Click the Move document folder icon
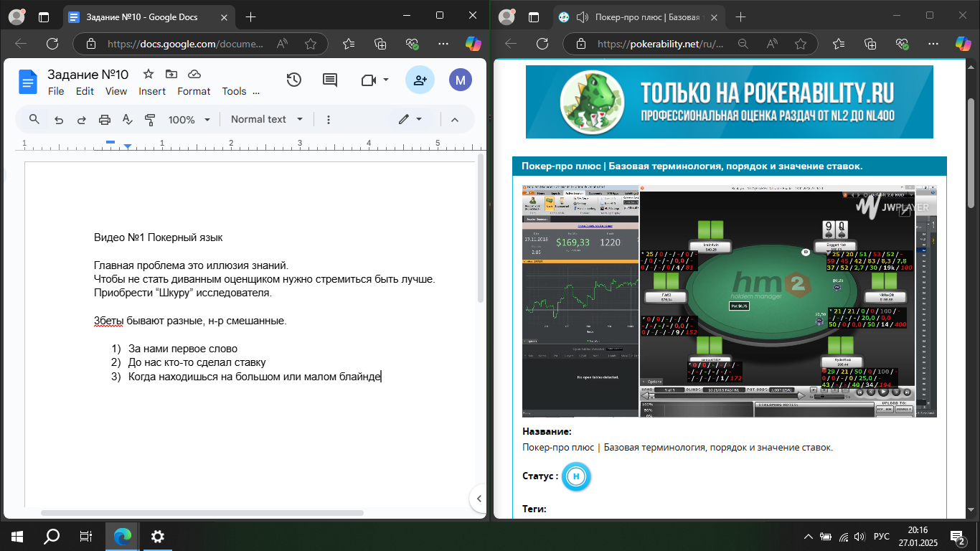 click(x=171, y=74)
